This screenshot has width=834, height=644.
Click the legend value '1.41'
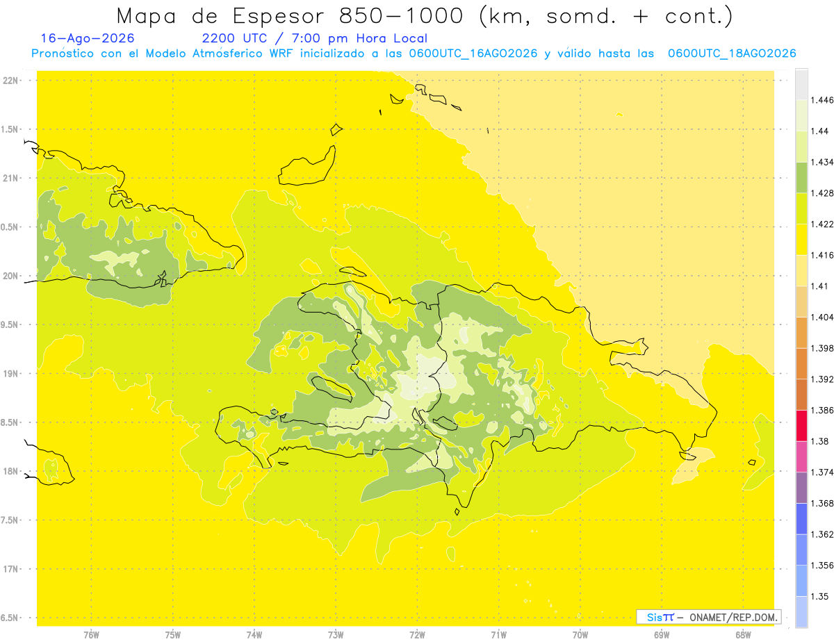tap(820, 286)
